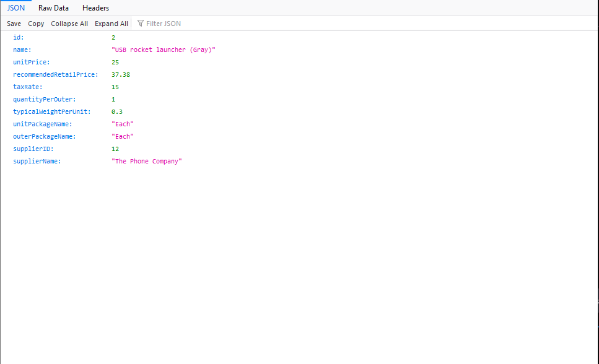
Task: Click the quantityPerOuter key
Action: [x=44, y=99]
